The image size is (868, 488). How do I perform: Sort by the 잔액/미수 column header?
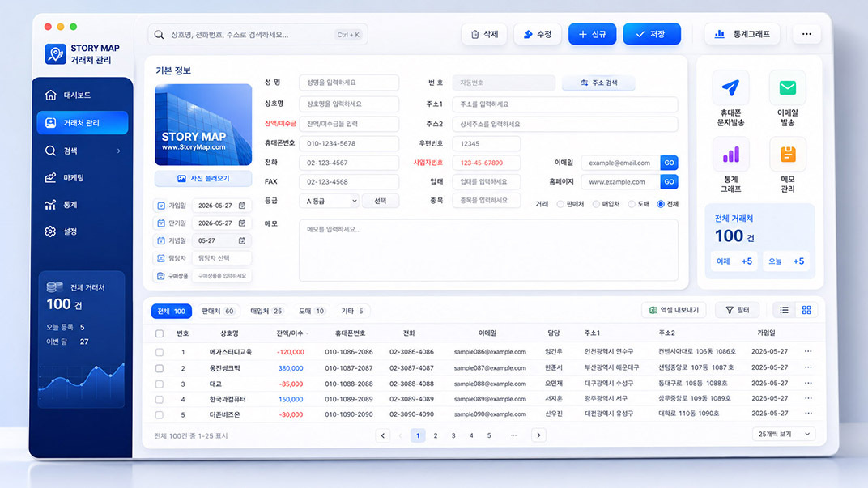point(291,333)
